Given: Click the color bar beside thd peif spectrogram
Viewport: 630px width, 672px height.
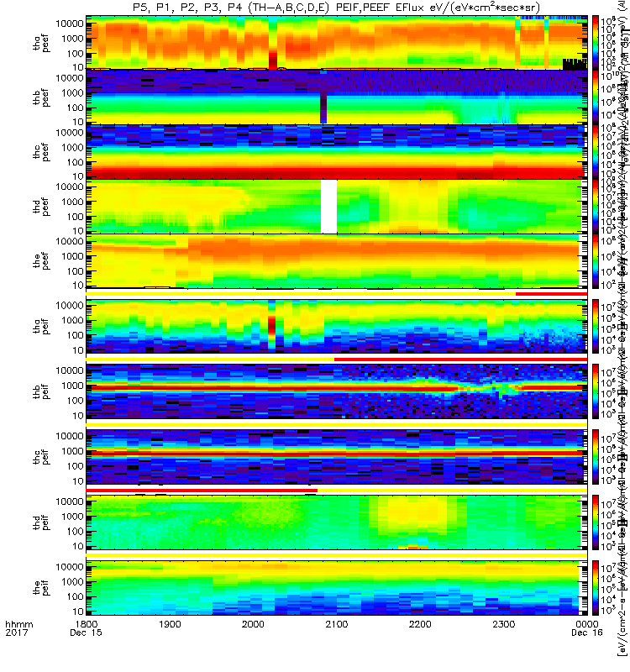Looking at the screenshot, I should point(596,522).
